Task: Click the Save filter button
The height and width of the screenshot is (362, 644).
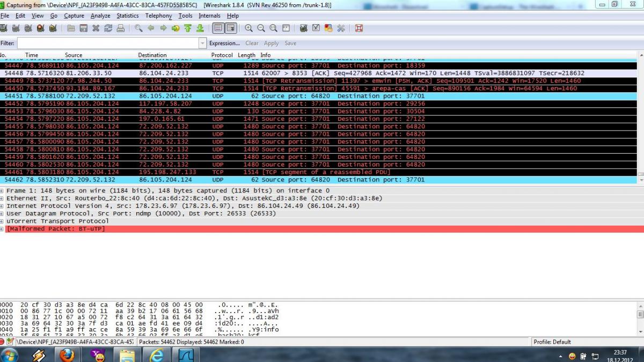Action: click(290, 43)
